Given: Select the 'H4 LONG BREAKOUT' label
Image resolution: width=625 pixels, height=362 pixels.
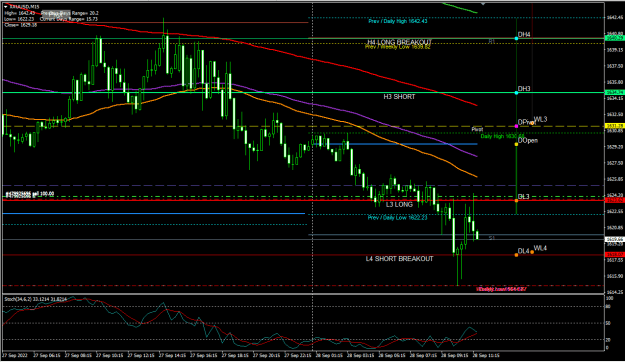Looking at the screenshot, I should click(x=399, y=42).
